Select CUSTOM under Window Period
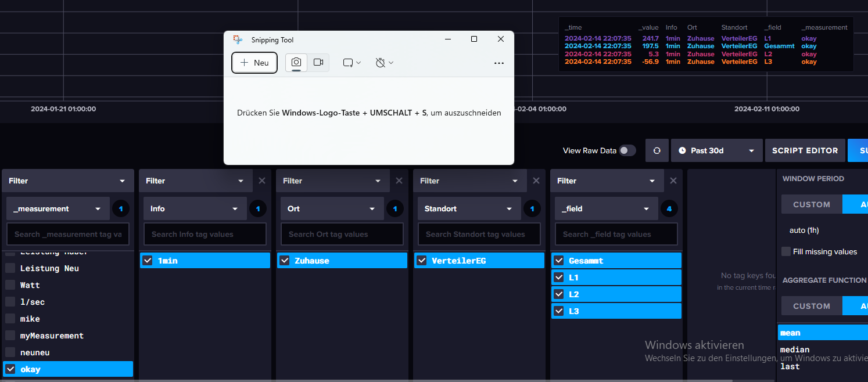This screenshot has height=382, width=868. [812, 204]
